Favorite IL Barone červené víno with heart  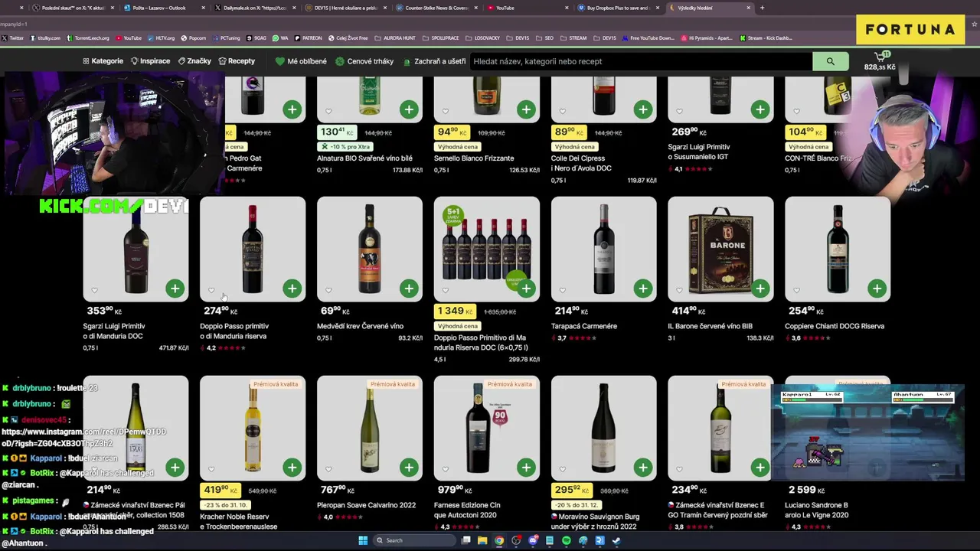[x=679, y=290]
